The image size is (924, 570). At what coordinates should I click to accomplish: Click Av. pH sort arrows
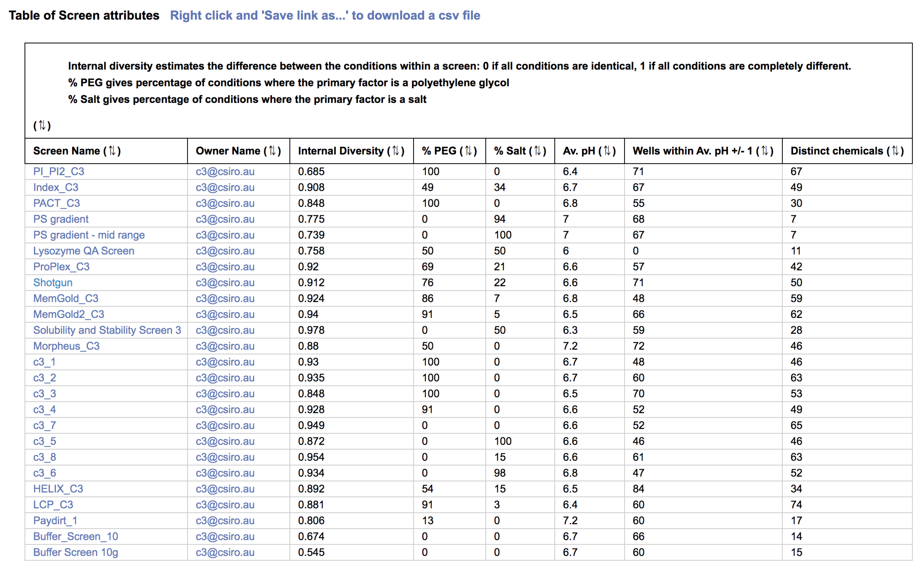tap(607, 151)
